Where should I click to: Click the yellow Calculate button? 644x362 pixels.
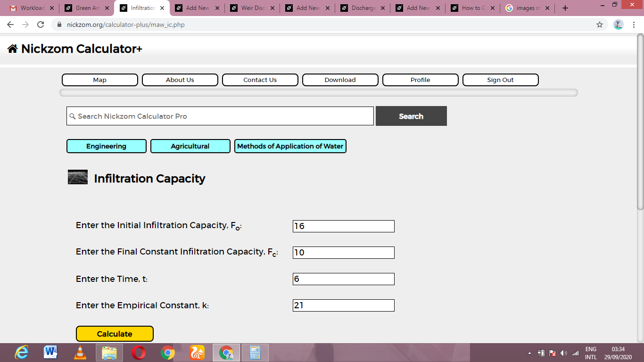pyautogui.click(x=115, y=334)
